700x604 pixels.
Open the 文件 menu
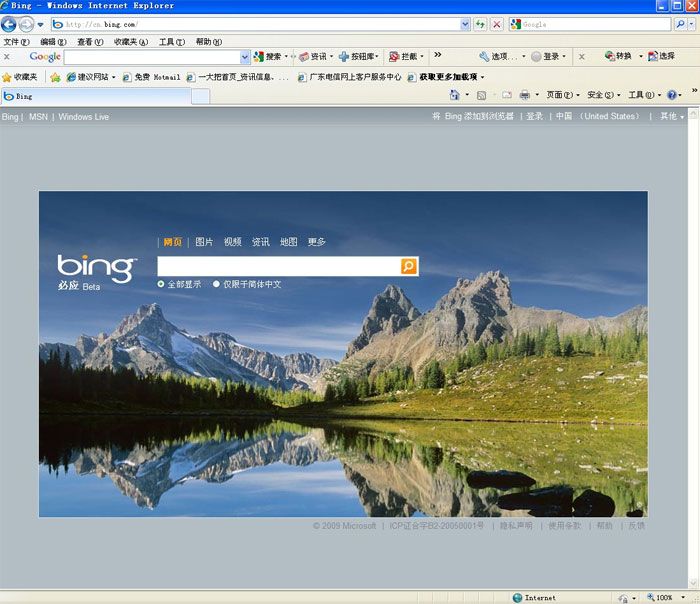[17, 42]
